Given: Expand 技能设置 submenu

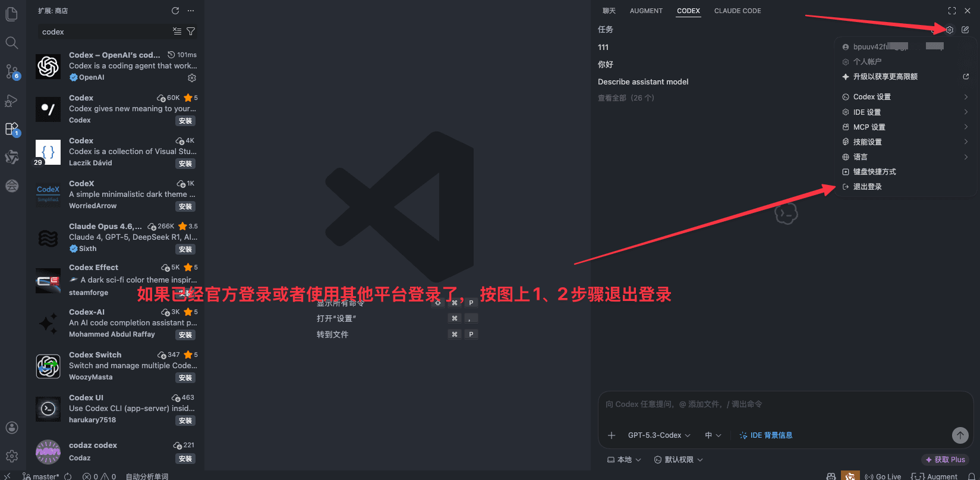Looking at the screenshot, I should (x=905, y=142).
